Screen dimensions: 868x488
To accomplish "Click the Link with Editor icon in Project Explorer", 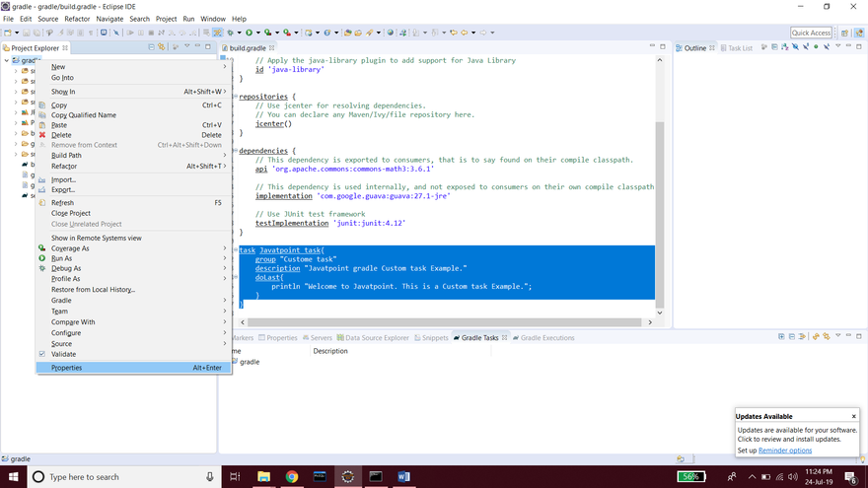I will (162, 47).
